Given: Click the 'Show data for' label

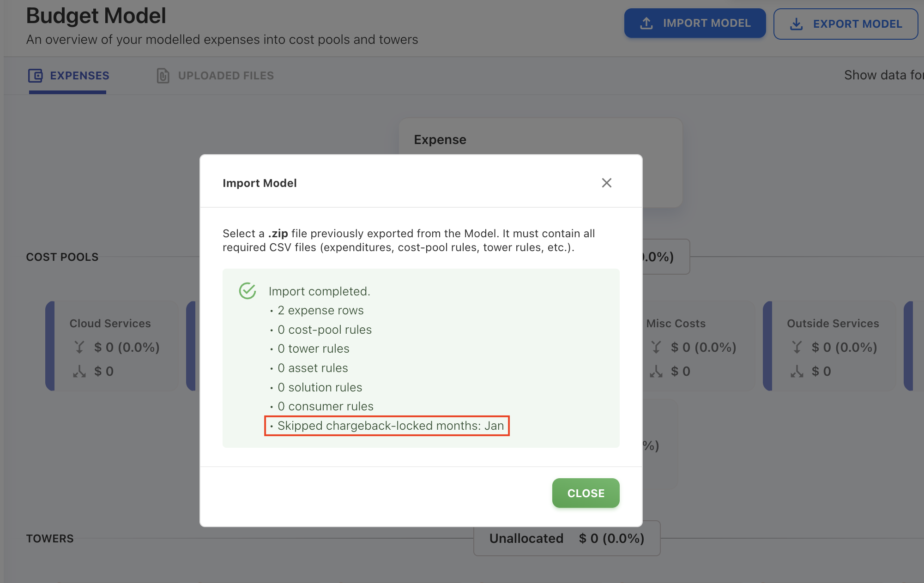Looking at the screenshot, I should 884,75.
